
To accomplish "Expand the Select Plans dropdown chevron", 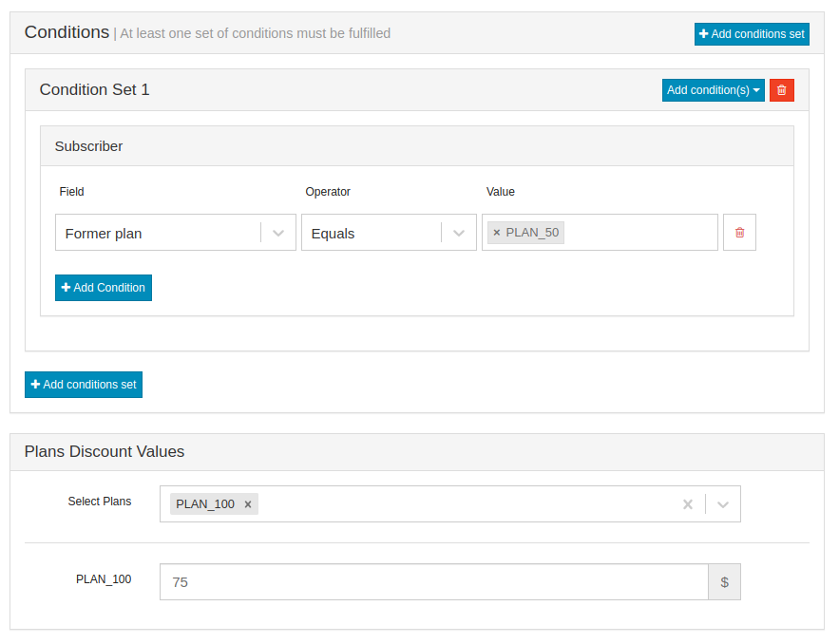I will point(723,503).
